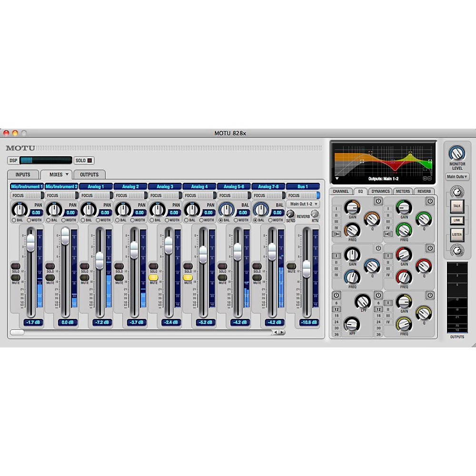Toggle the power button on the first EQ band
This screenshot has height=476, width=476.
pos(377,201)
